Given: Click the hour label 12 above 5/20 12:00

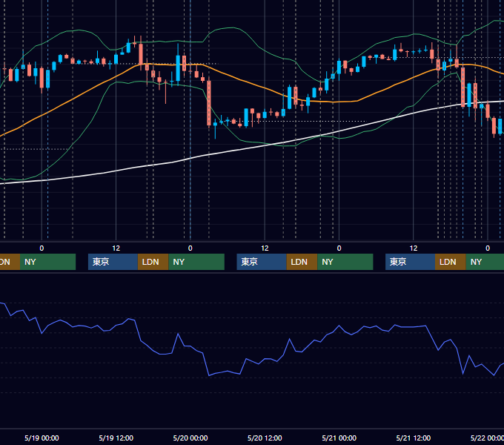Looking at the screenshot, I should pyautogui.click(x=265, y=248).
